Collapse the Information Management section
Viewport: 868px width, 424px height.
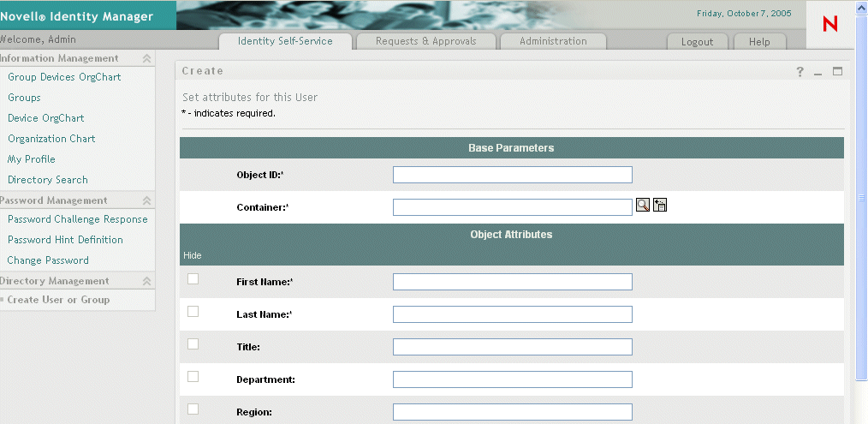coord(146,58)
